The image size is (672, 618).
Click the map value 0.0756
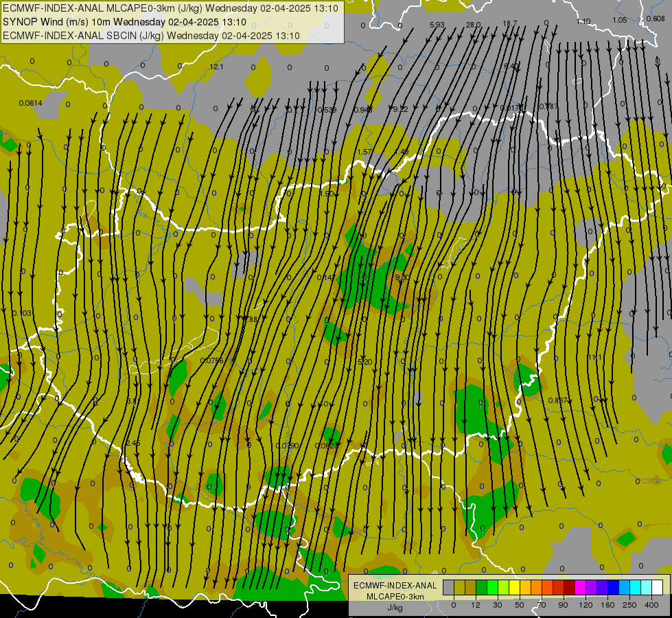(x=211, y=360)
